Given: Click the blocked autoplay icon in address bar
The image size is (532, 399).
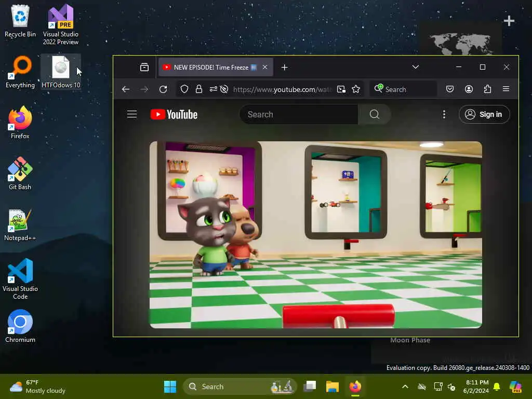Looking at the screenshot, I should click(x=224, y=89).
